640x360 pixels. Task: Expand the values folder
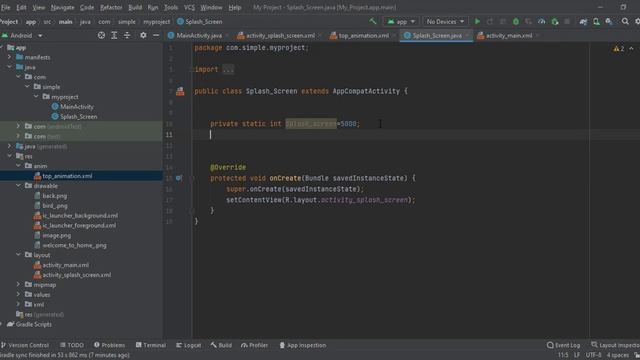coord(19,294)
